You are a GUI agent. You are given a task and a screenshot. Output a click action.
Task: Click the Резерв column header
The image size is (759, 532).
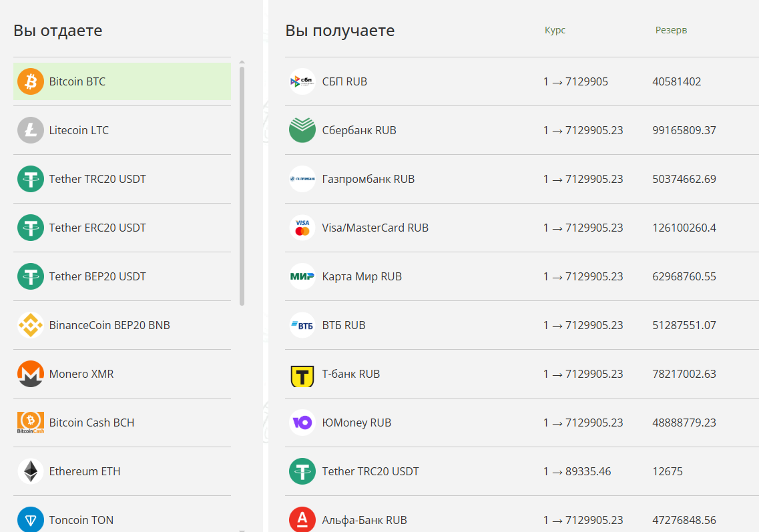(671, 30)
